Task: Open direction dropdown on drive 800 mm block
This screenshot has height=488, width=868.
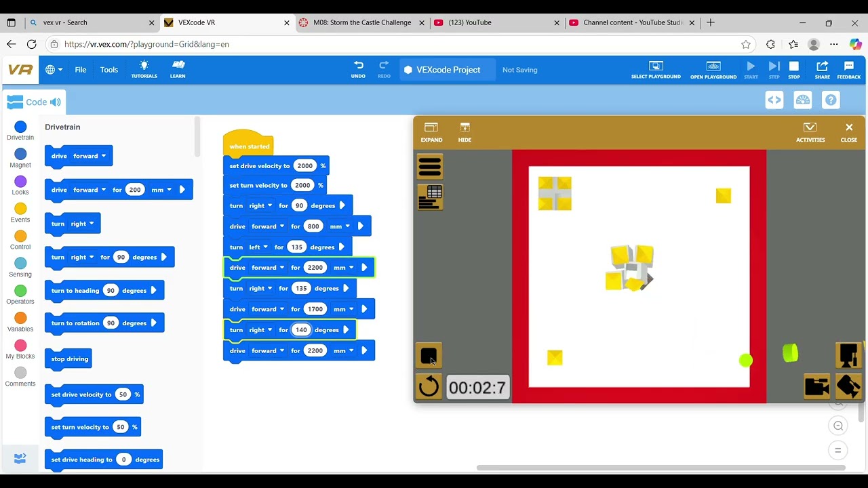Action: 268,226
